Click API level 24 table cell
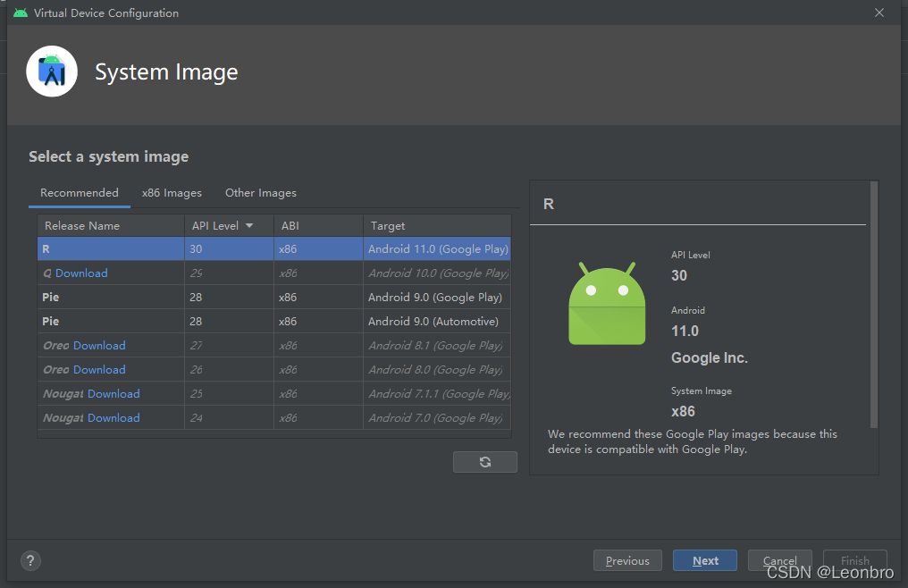 click(x=230, y=417)
